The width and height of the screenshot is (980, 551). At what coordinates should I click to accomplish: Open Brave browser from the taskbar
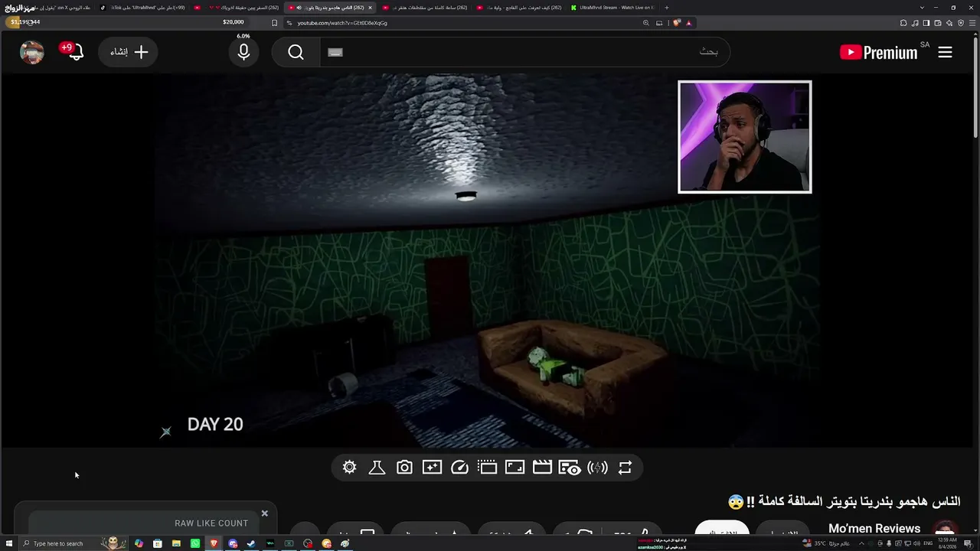click(214, 543)
